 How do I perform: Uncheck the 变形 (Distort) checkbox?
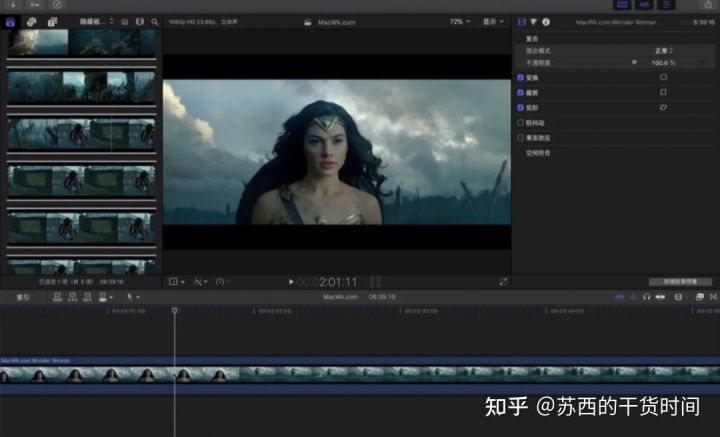tap(520, 107)
